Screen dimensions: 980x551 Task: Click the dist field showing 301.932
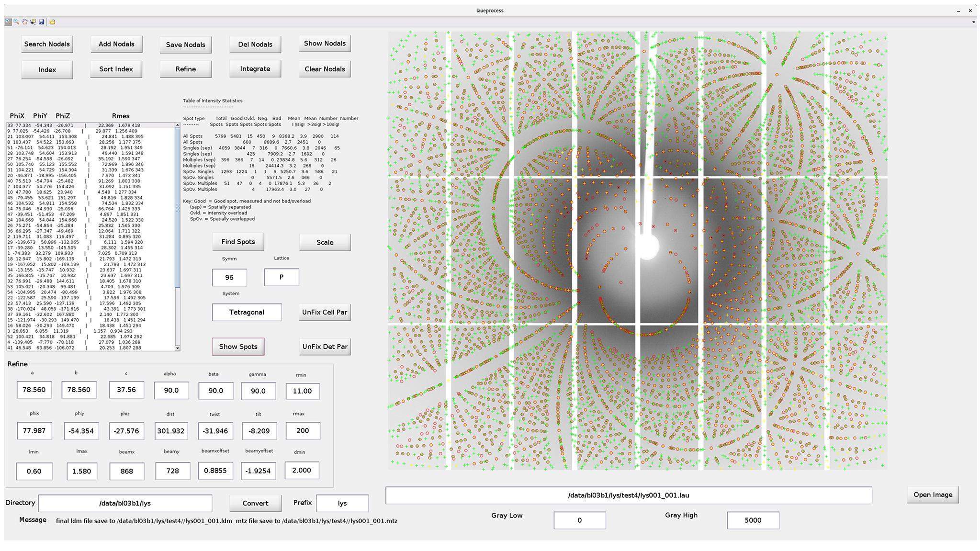171,431
